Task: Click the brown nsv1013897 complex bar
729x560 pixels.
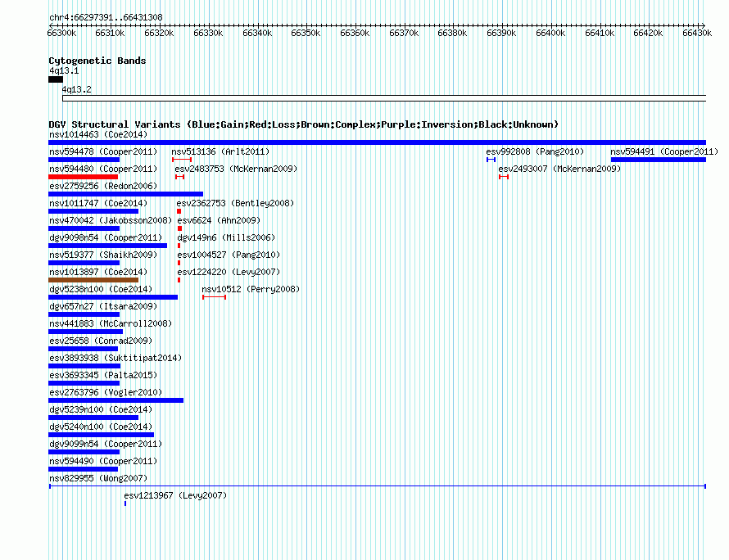Action: (x=93, y=280)
